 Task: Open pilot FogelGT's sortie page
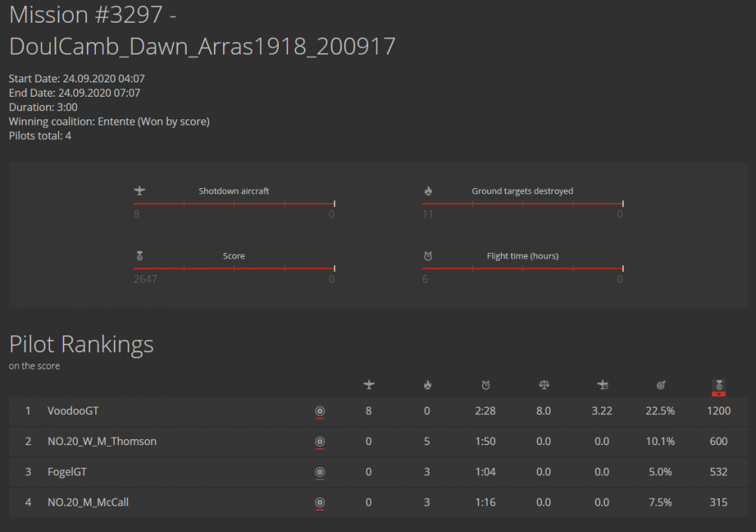pyautogui.click(x=67, y=472)
